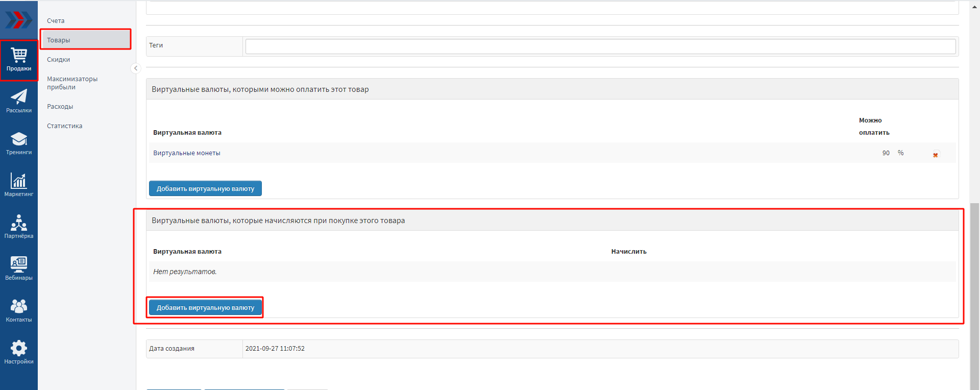Open Скидки in the submenu
The image size is (980, 390).
pyautogui.click(x=59, y=60)
